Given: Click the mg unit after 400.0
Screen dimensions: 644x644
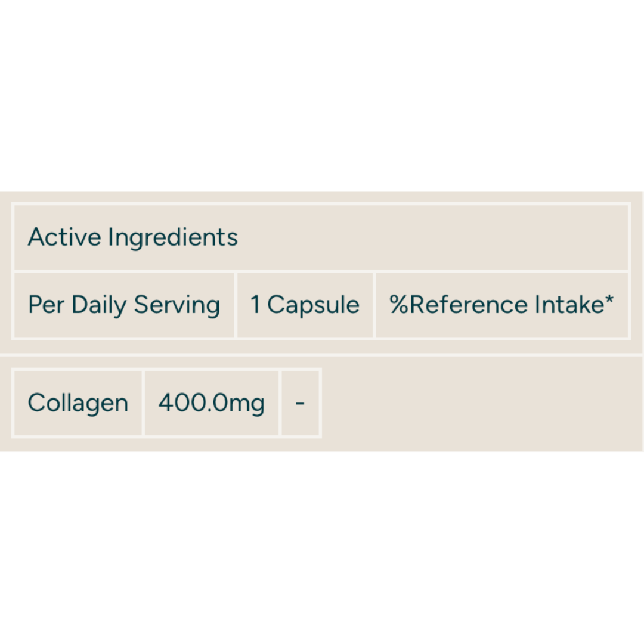Looking at the screenshot, I should tap(247, 404).
